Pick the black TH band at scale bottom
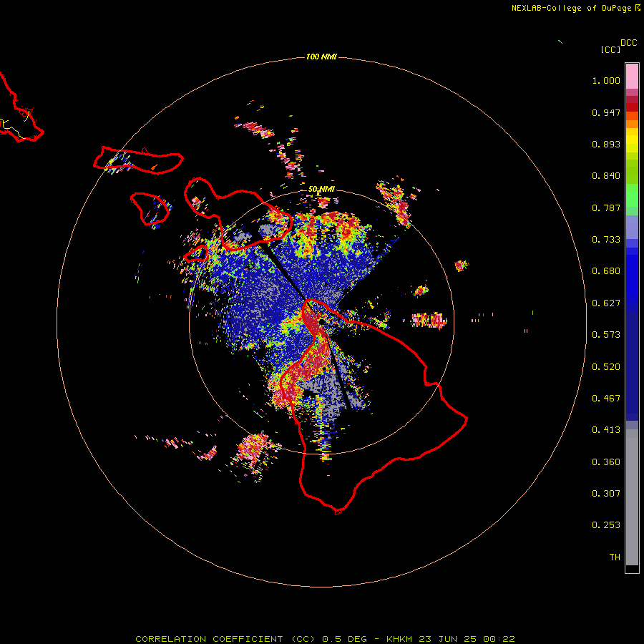This screenshot has width=644, height=644. 632,568
